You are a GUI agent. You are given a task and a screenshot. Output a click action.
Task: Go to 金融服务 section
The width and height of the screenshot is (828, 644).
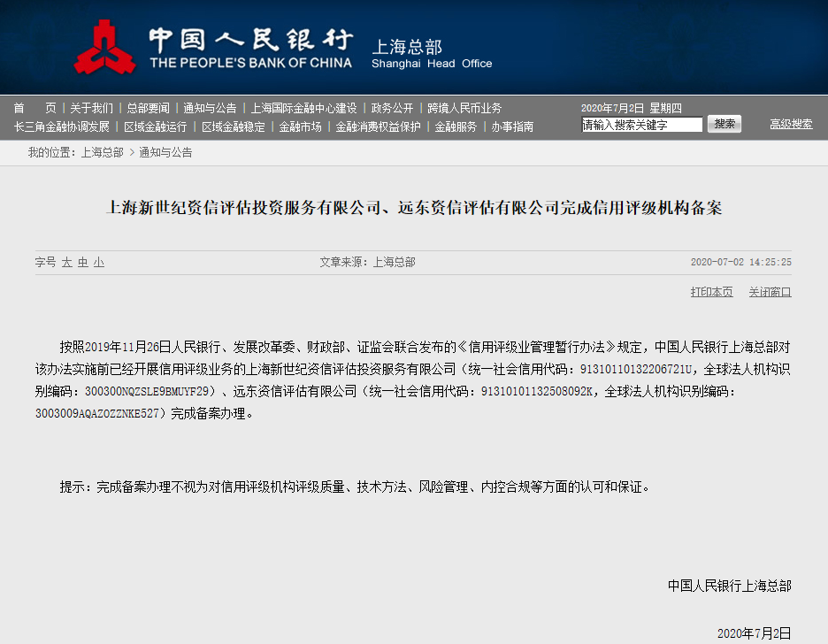pos(456,126)
